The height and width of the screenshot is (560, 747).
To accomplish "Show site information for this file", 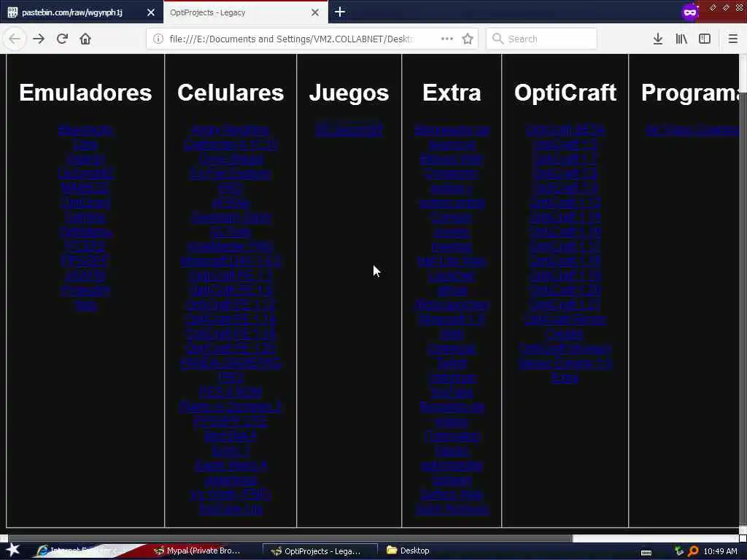I will coord(158,39).
